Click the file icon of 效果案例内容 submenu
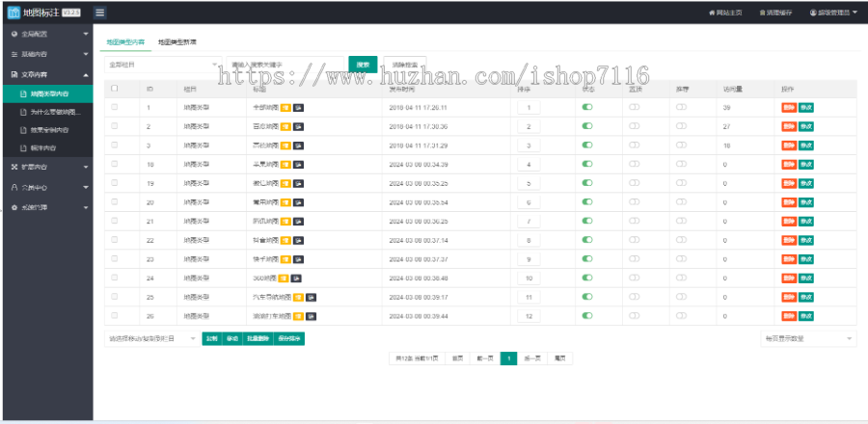 [23, 130]
